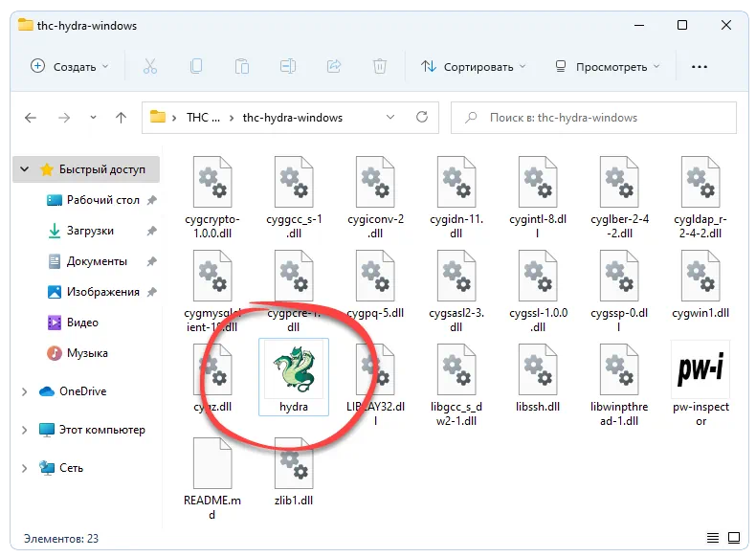Select the cygssl-1.0.0.dll file
Image resolution: width=756 pixels, height=557 pixels.
point(538,291)
